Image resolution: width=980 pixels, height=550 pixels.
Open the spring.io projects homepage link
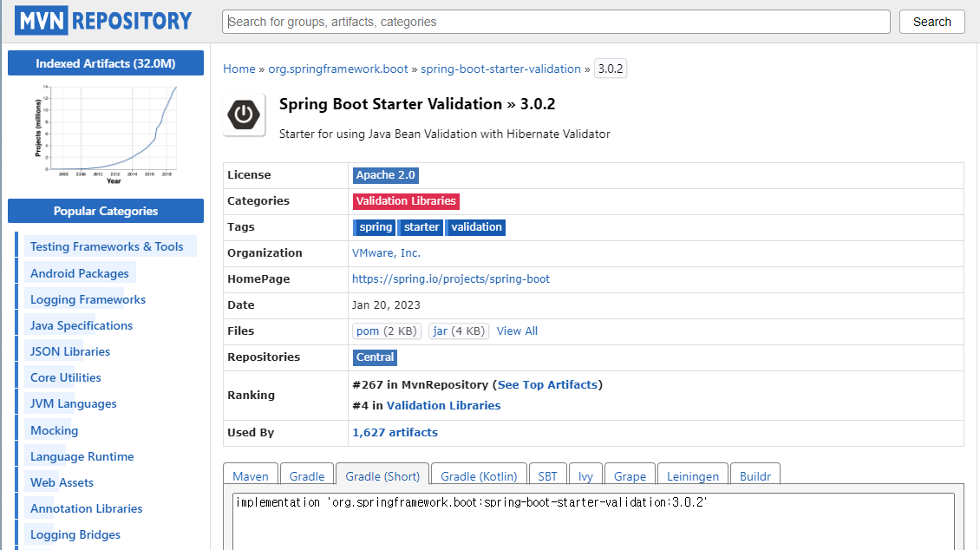click(451, 278)
